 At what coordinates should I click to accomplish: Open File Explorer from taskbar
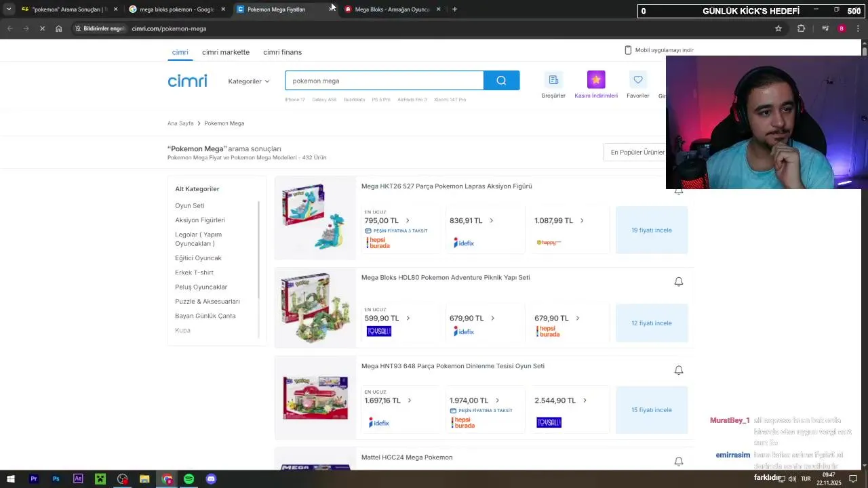(x=144, y=479)
